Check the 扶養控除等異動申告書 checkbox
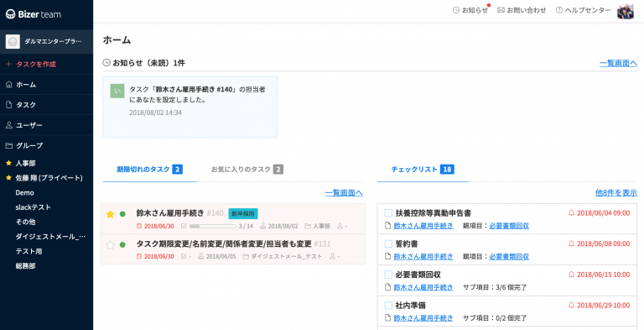This screenshot has width=644, height=330. click(388, 213)
